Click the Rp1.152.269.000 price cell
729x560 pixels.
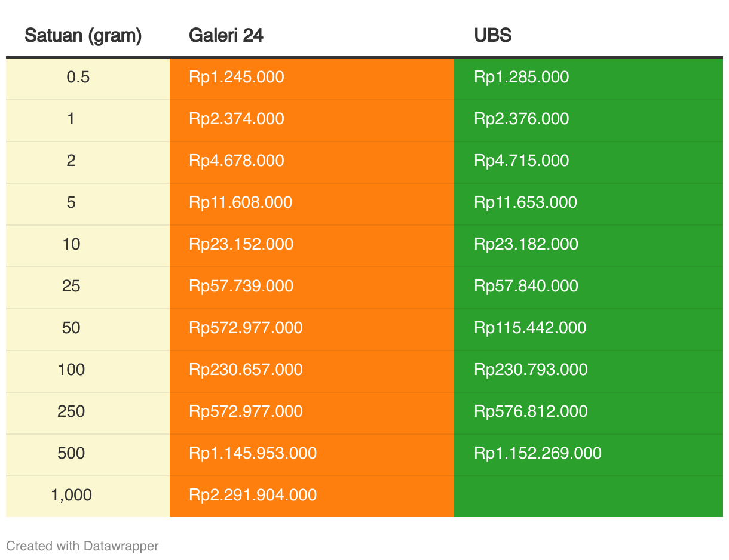point(538,453)
